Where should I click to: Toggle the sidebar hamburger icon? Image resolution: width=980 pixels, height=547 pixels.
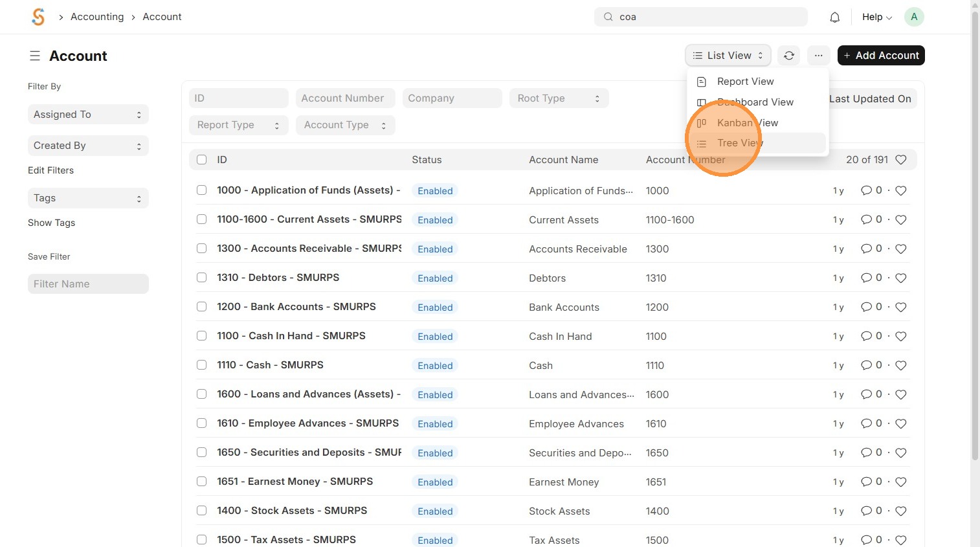point(35,56)
